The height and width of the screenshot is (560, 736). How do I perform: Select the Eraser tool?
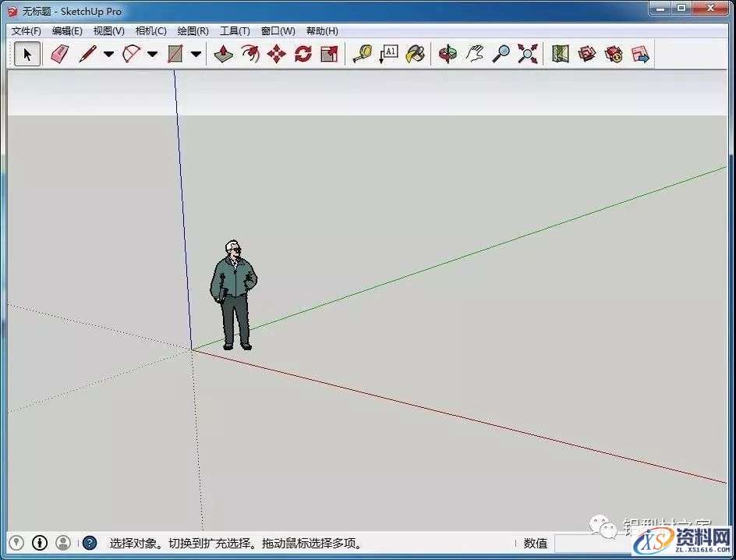tap(60, 54)
